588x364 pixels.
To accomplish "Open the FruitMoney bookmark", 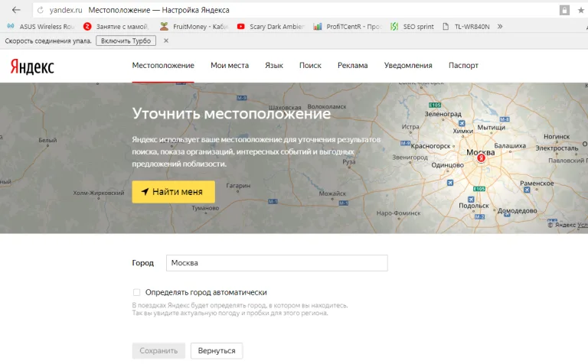I will (194, 27).
